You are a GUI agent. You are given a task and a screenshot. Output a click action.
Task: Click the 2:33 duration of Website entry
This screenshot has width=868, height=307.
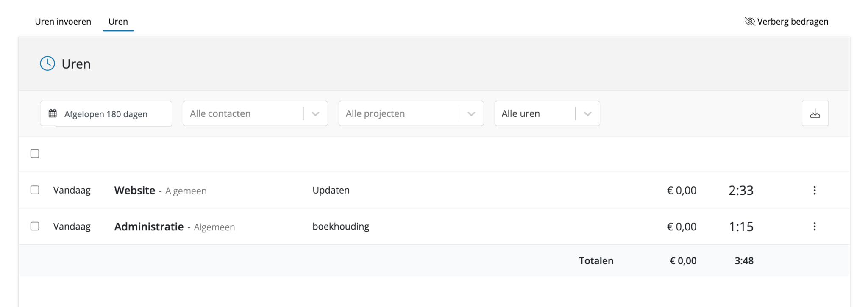pyautogui.click(x=741, y=191)
